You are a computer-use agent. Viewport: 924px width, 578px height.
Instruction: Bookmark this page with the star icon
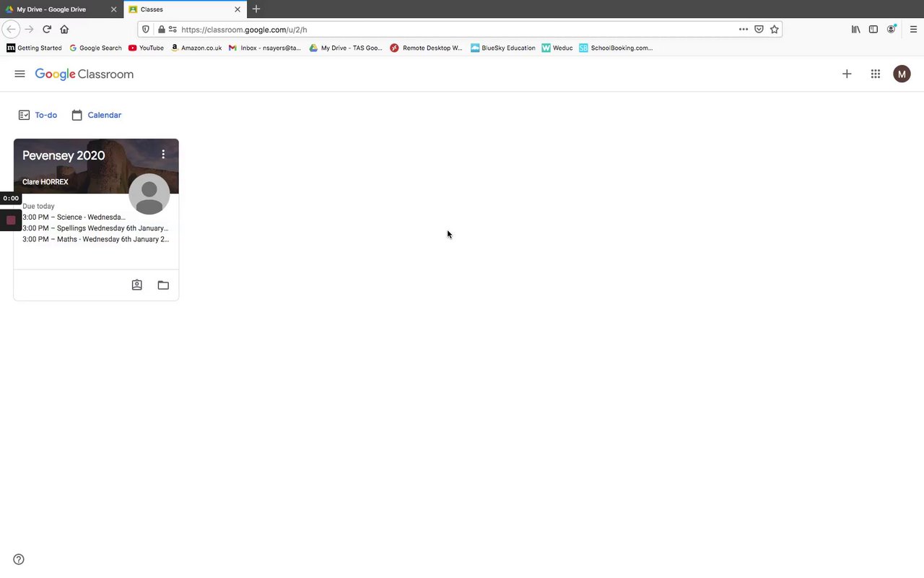coord(775,30)
